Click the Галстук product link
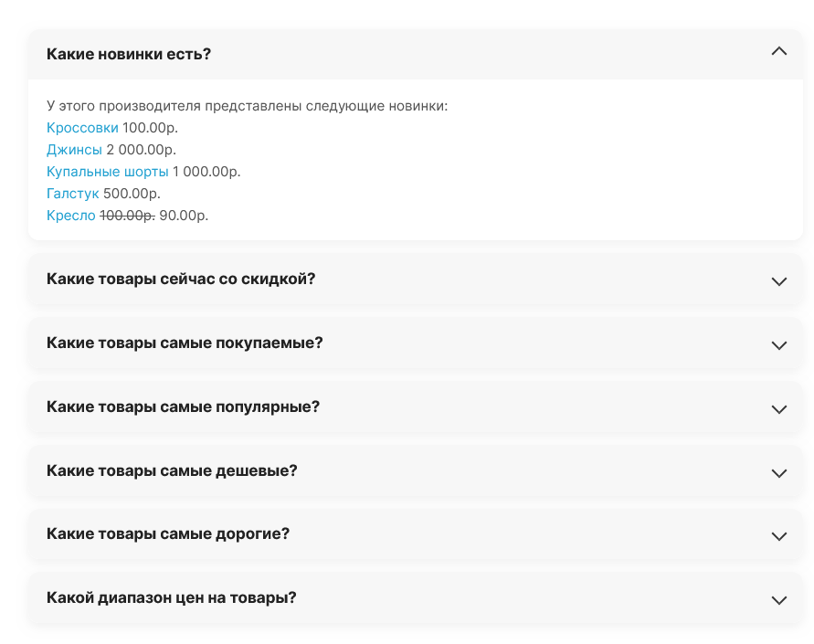Image resolution: width=814 pixels, height=644 pixels. (72, 194)
